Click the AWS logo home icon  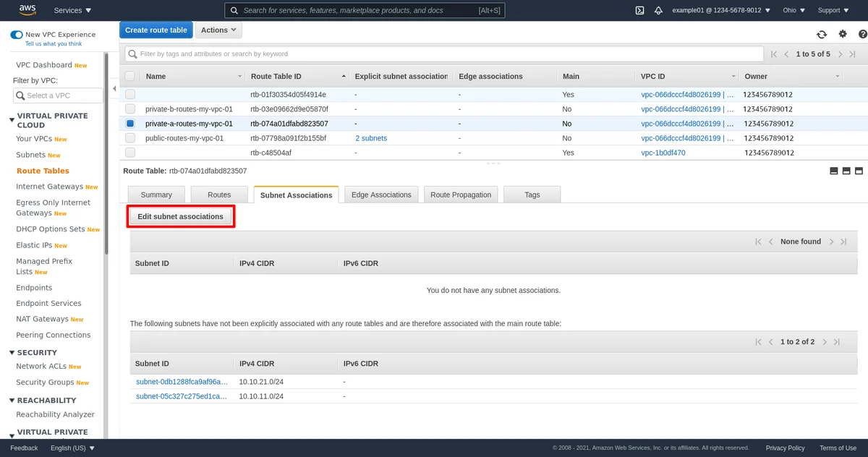click(27, 10)
